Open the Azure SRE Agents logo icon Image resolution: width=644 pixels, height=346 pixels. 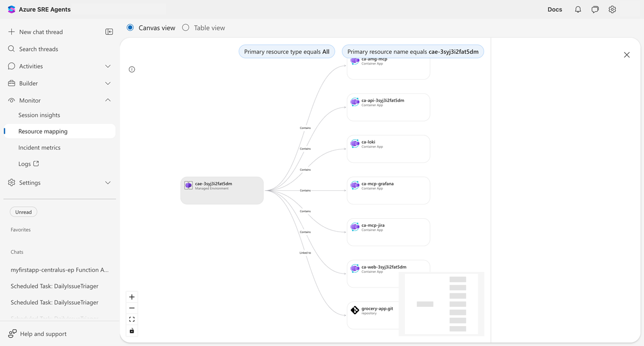pos(12,9)
